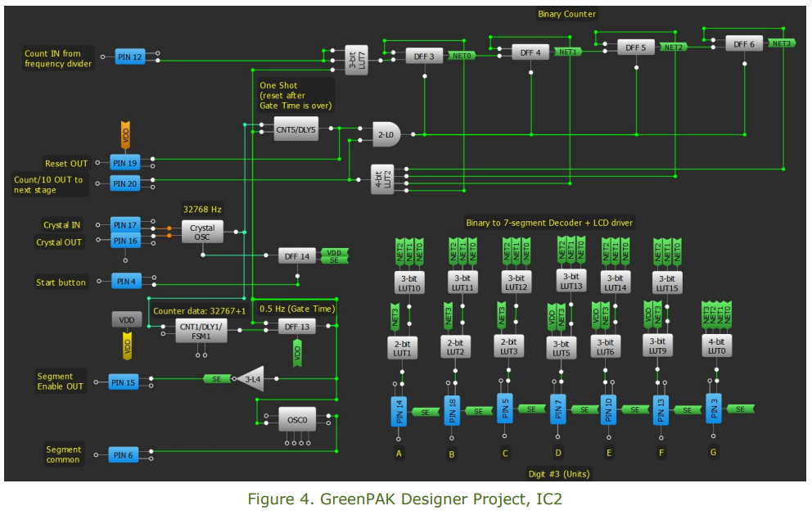812x515 pixels.
Task: Select the PIN 12 block
Action: (129, 57)
